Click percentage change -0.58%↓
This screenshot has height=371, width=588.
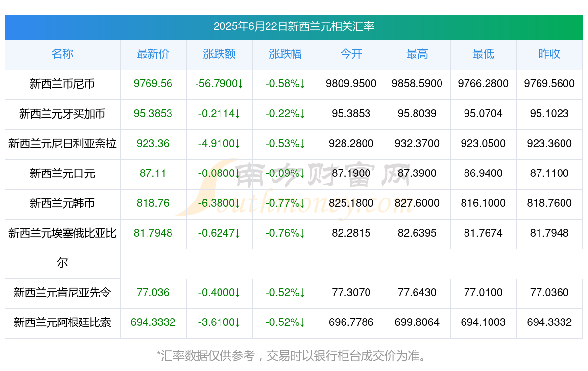point(285,84)
